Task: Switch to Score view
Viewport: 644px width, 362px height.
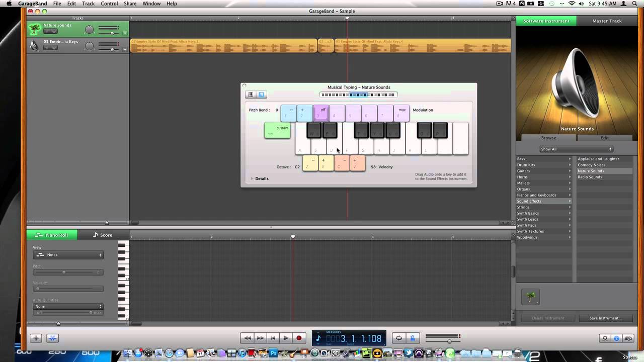Action: (103, 235)
